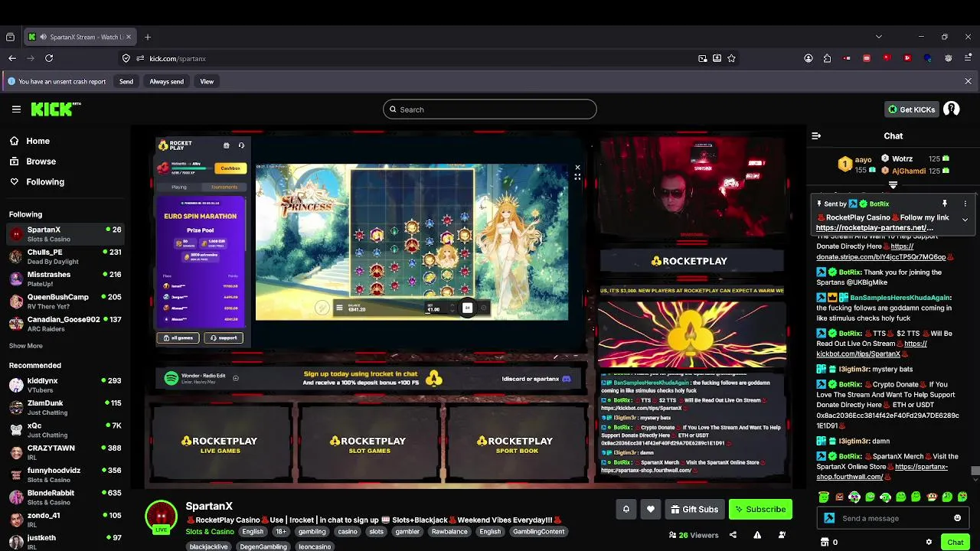Focus the Send a message field

(893, 518)
